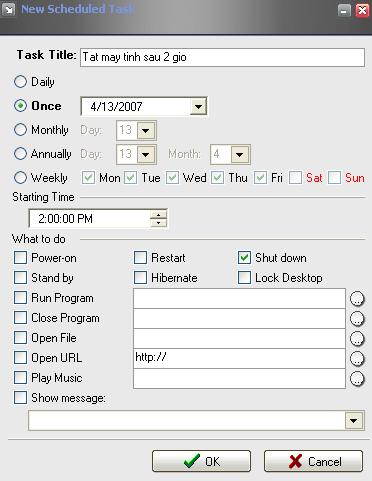Increase starting time with the up spinner arrow

(158, 215)
